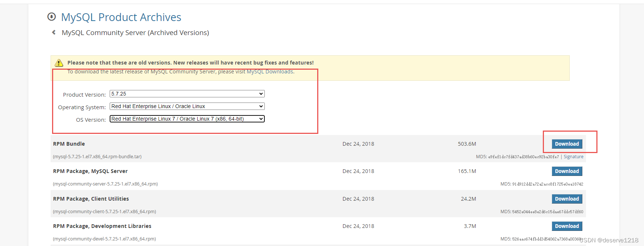The image size is (644, 246).
Task: Click filename mysql-community-server-5.7.25-1.el7.x86_64.rpm
Action: click(106, 184)
